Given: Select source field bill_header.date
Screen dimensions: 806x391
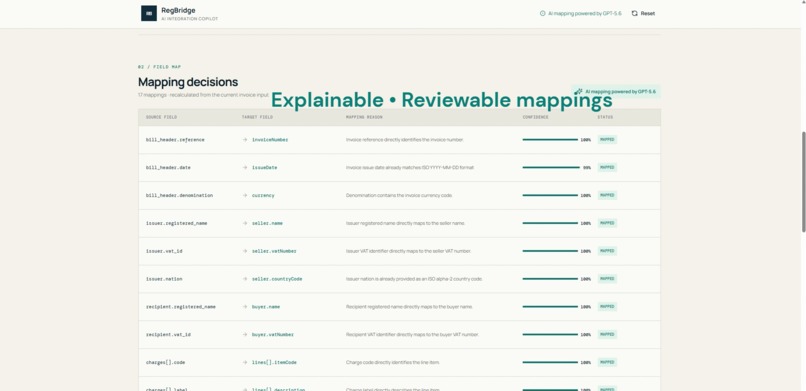Looking at the screenshot, I should tap(168, 167).
